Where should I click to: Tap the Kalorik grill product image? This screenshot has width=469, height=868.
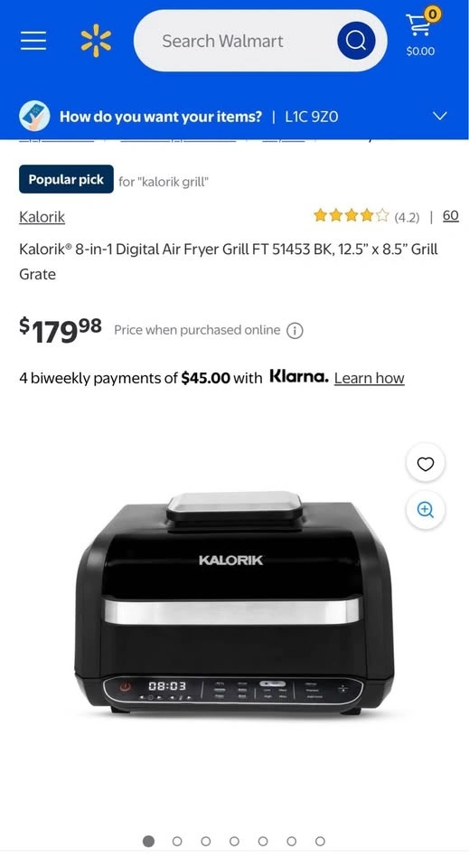coord(235,603)
